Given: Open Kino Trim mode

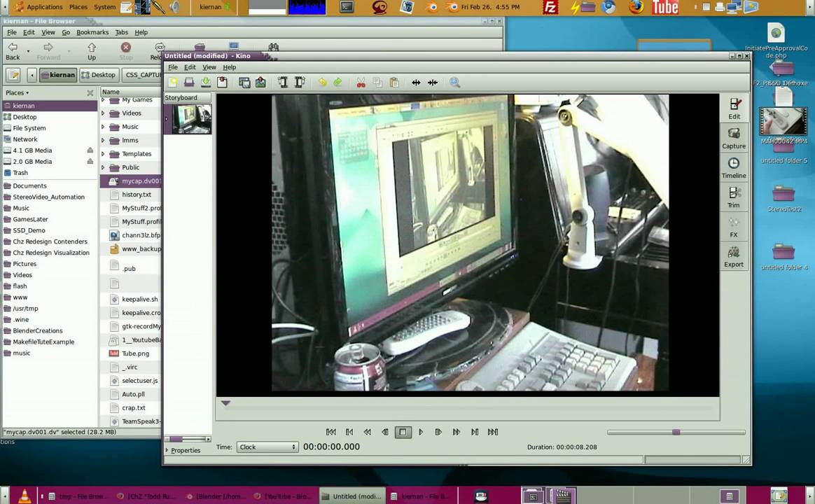Looking at the screenshot, I should click(x=734, y=197).
